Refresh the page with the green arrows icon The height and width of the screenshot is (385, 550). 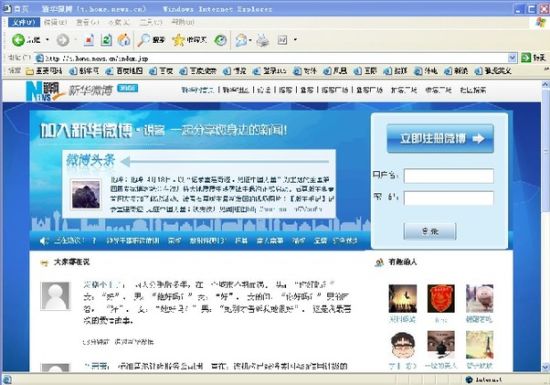coord(106,40)
